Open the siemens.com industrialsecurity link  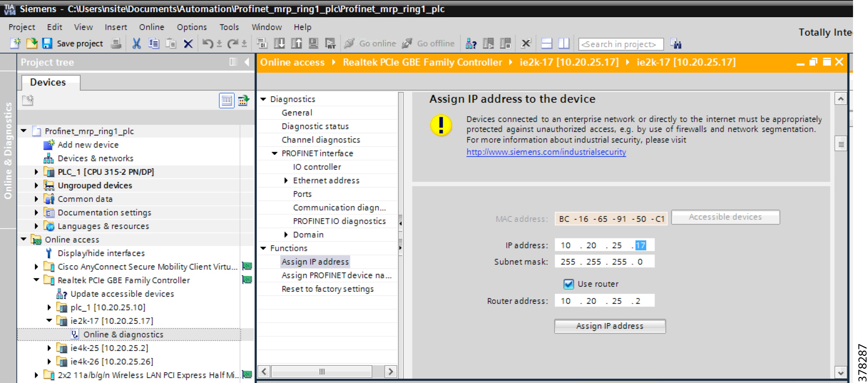pyautogui.click(x=546, y=152)
